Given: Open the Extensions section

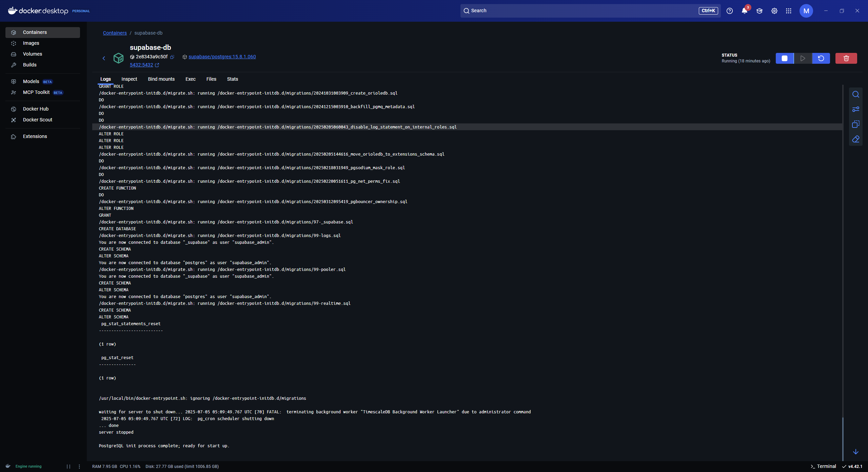Looking at the screenshot, I should pyautogui.click(x=43, y=136).
